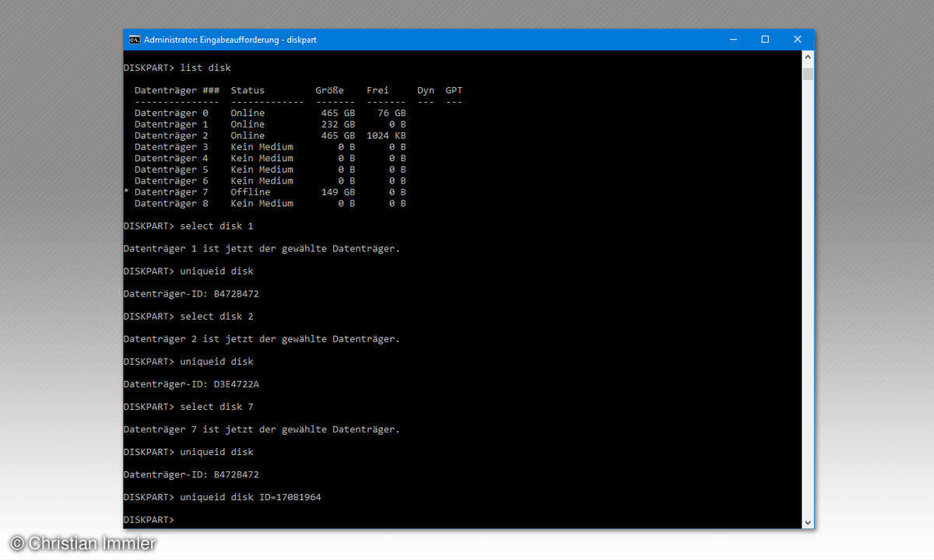
Task: Click the last empty DISKPART> prompt
Action: point(149,520)
